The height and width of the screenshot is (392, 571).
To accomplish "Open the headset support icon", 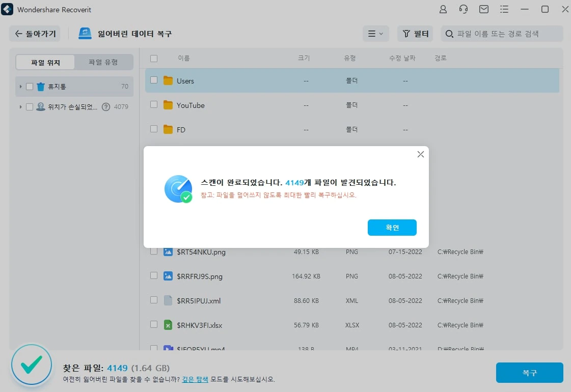I will pos(463,9).
